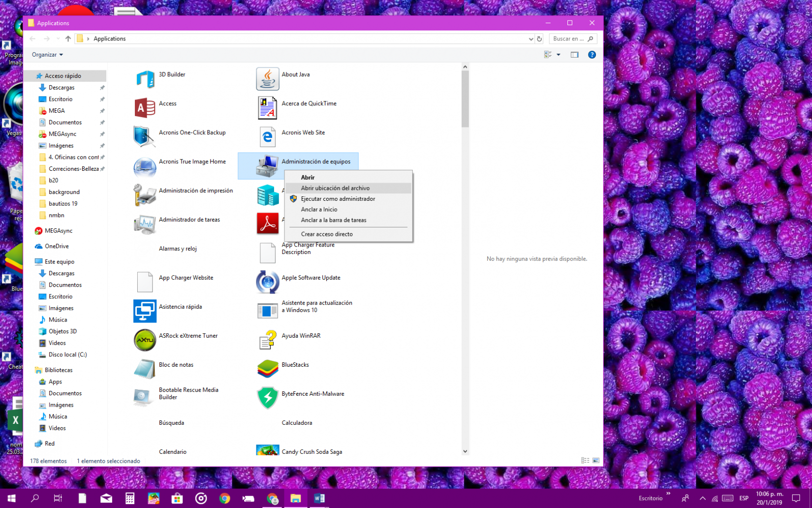Image resolution: width=812 pixels, height=508 pixels.
Task: Click the Administración de equipos icon
Action: coord(268,166)
